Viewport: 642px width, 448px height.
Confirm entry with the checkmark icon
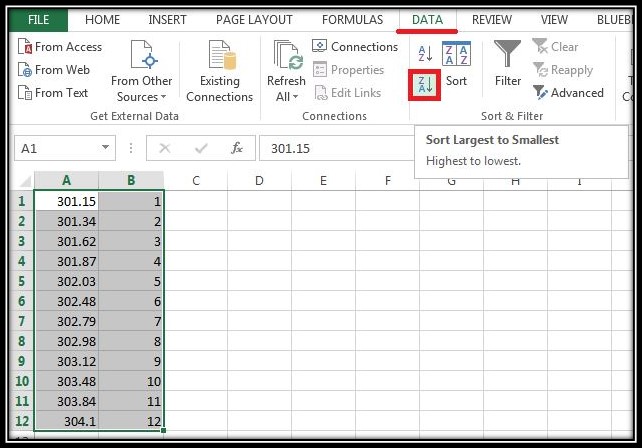pyautogui.click(x=201, y=148)
